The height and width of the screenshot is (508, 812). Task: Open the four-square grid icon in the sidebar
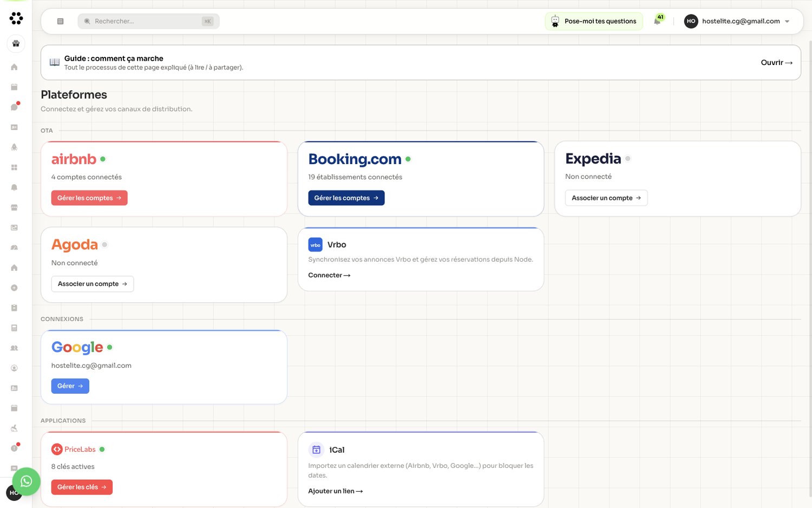click(14, 167)
